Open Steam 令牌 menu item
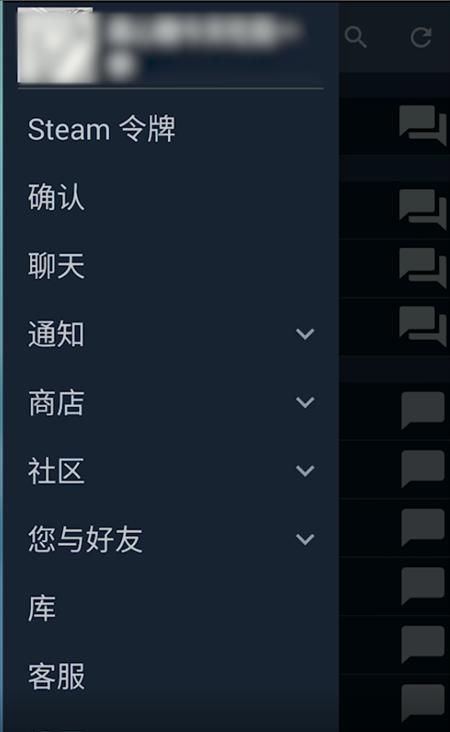The height and width of the screenshot is (732, 450). (102, 129)
